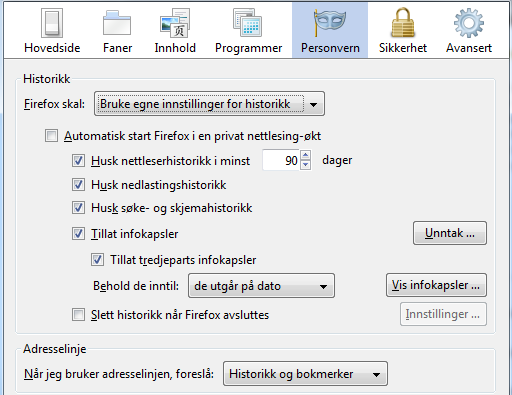The image size is (512, 395).
Task: Click the Unntak button
Action: coord(450,233)
